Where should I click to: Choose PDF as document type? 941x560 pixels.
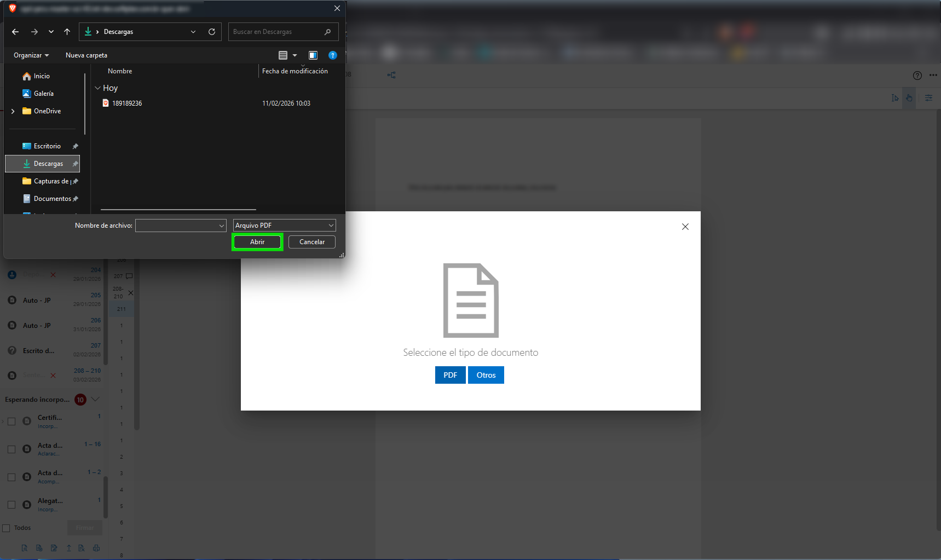[x=450, y=375]
